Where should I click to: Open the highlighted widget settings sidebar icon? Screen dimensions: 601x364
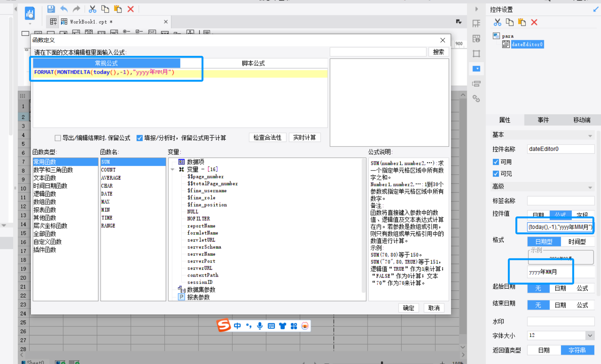pyautogui.click(x=476, y=69)
